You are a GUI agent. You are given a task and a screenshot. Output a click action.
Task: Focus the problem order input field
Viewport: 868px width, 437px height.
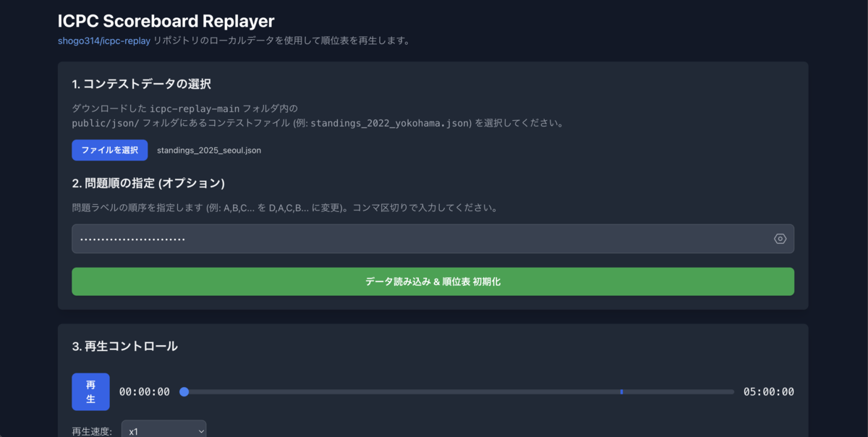pyautogui.click(x=433, y=239)
